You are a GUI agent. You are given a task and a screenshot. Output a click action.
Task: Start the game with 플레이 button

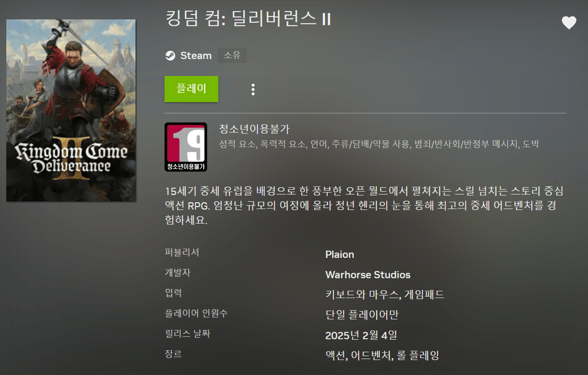191,89
